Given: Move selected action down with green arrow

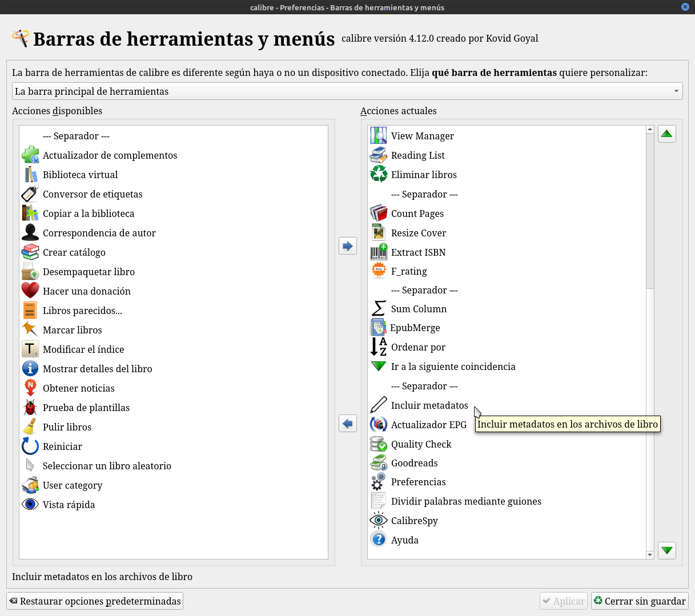Looking at the screenshot, I should [667, 550].
